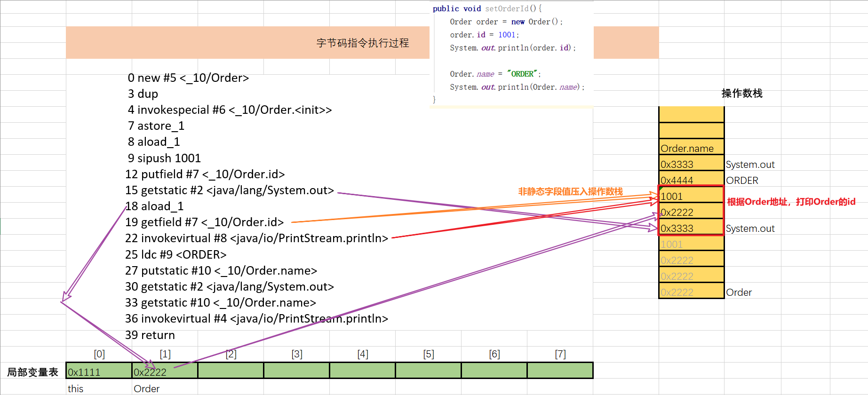Select '15 getstatic #2 <java/lang/System.out>' line

pos(230,190)
